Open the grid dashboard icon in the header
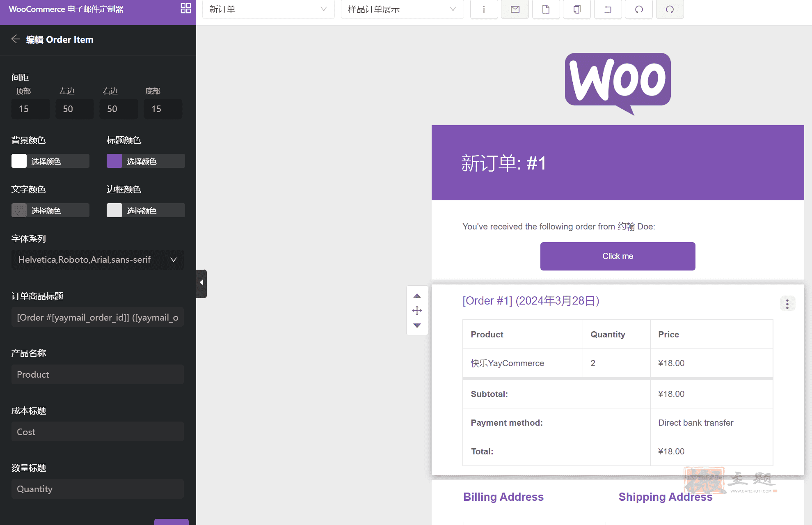812x525 pixels. pyautogui.click(x=186, y=9)
